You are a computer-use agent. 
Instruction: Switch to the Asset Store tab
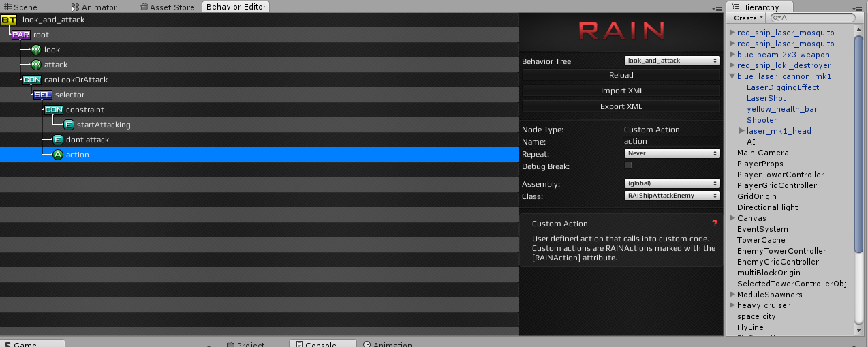(x=166, y=7)
